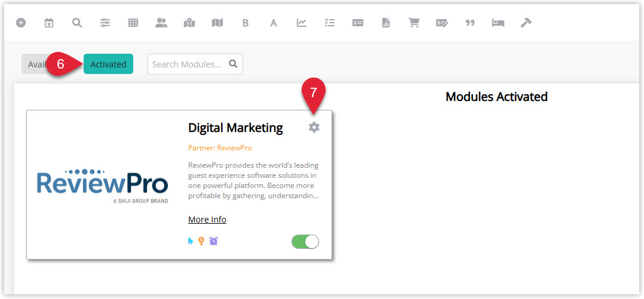
Task: Click the More Info link
Action: tap(207, 220)
